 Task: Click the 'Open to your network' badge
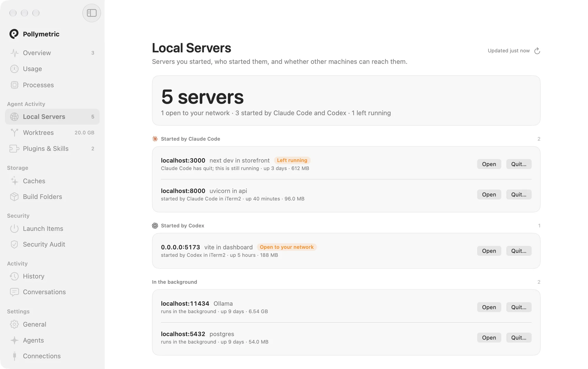coord(287,247)
